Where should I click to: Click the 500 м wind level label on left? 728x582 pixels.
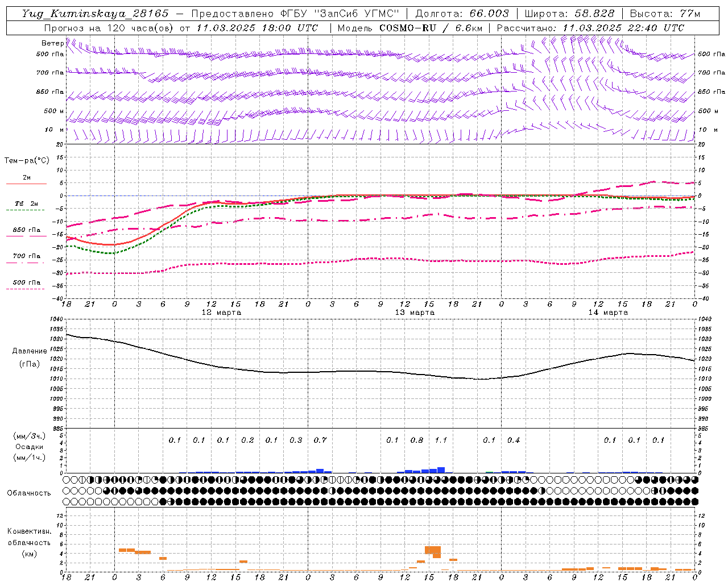[53, 111]
